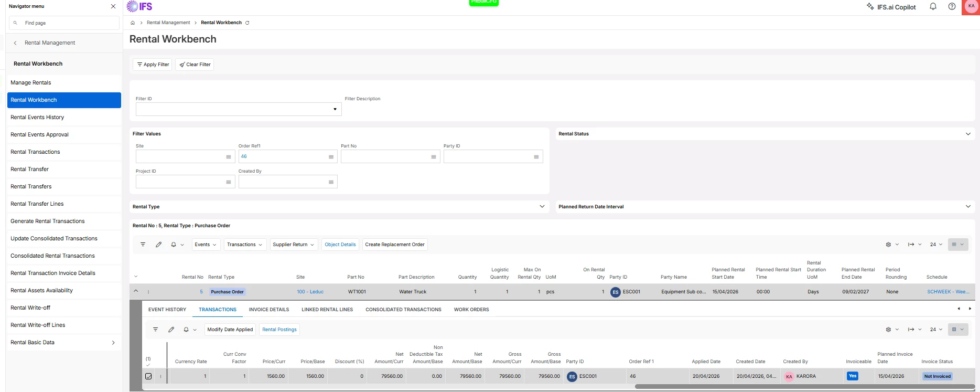Click the Find page search field
Viewport: 980px width, 392px height.
(x=64, y=23)
